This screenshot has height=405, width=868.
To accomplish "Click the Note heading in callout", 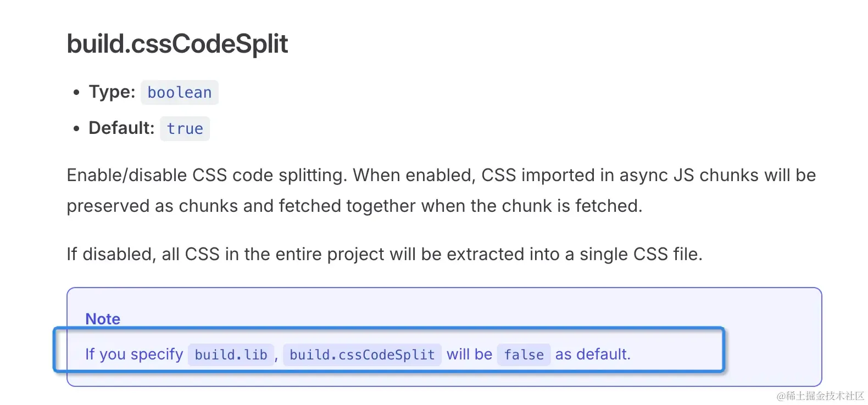I will (103, 319).
